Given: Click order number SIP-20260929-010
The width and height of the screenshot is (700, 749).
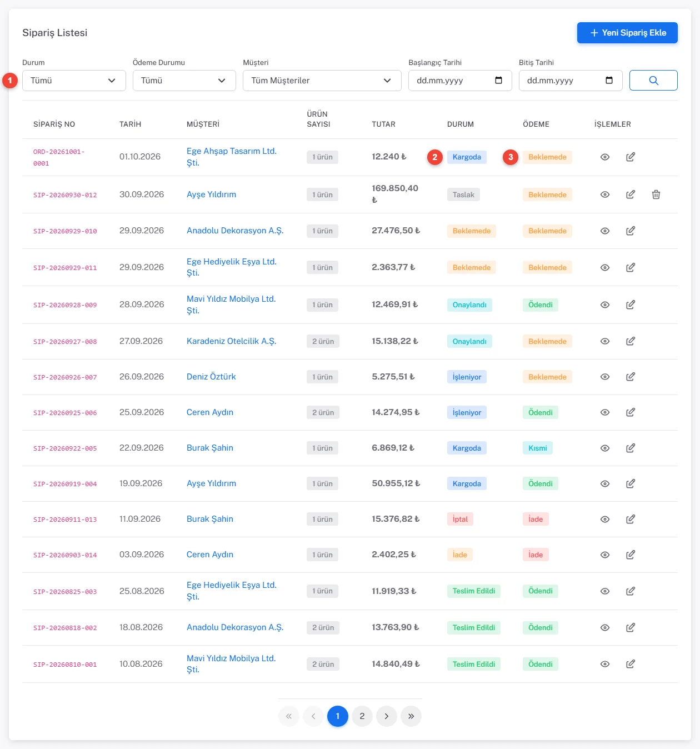Looking at the screenshot, I should [65, 231].
